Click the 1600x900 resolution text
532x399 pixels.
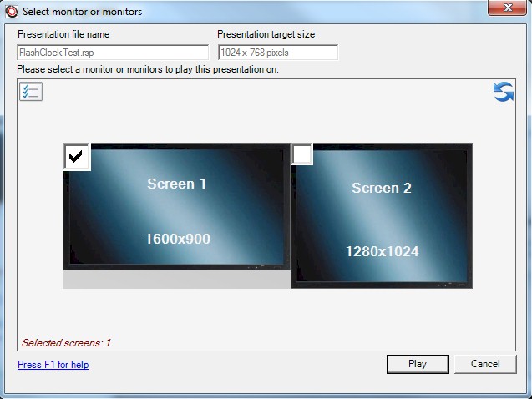click(x=177, y=240)
